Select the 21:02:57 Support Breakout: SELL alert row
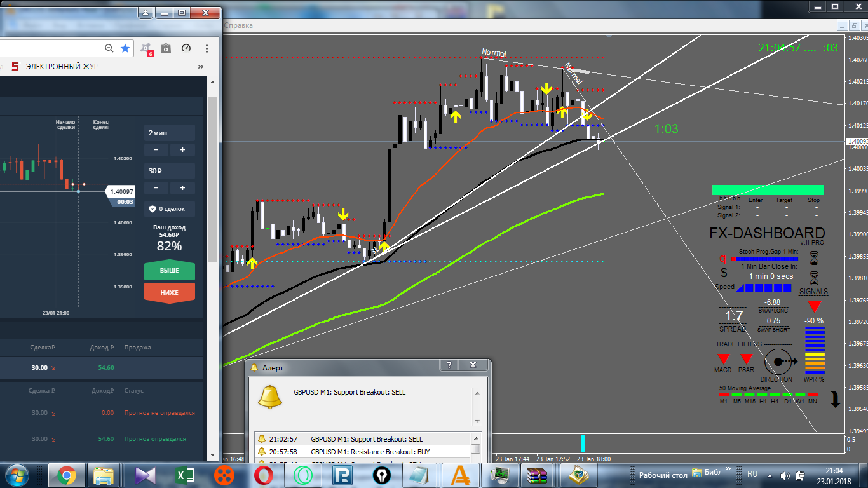This screenshot has height=488, width=868. (x=363, y=439)
